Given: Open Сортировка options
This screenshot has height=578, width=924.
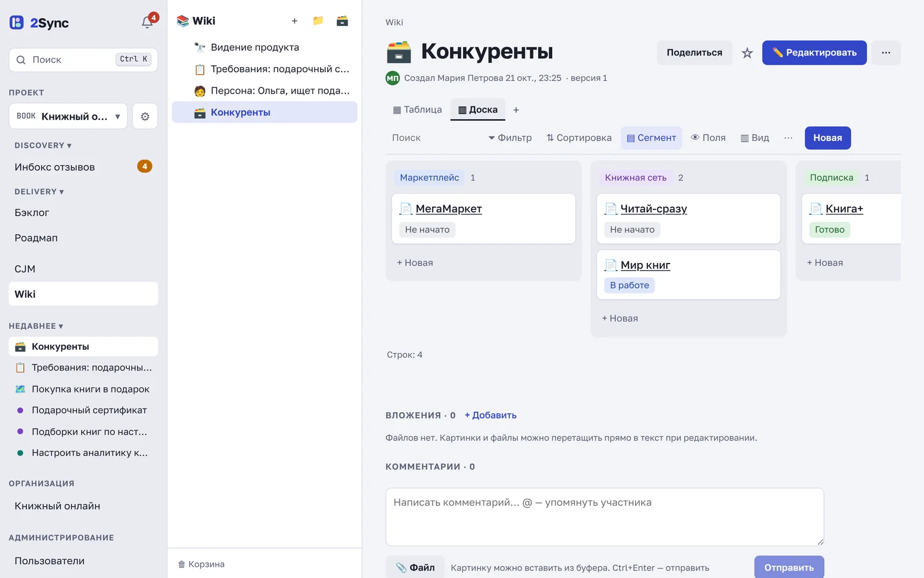Looking at the screenshot, I should point(579,138).
